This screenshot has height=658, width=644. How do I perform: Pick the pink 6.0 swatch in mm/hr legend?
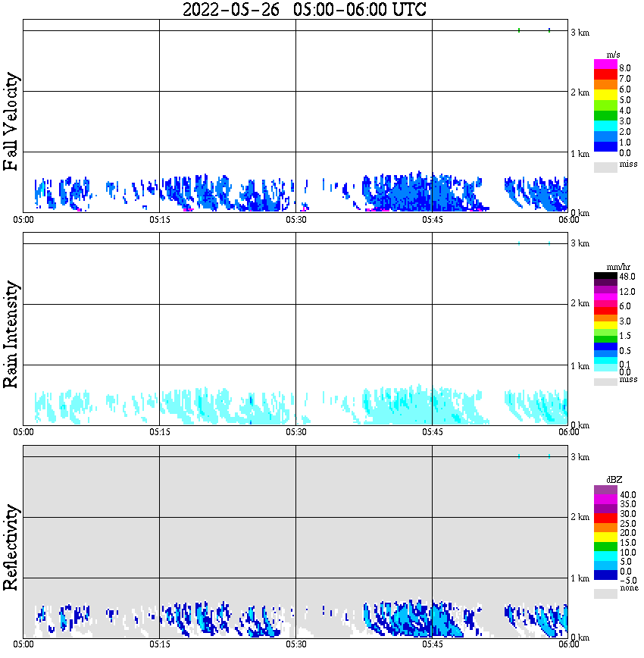605,304
